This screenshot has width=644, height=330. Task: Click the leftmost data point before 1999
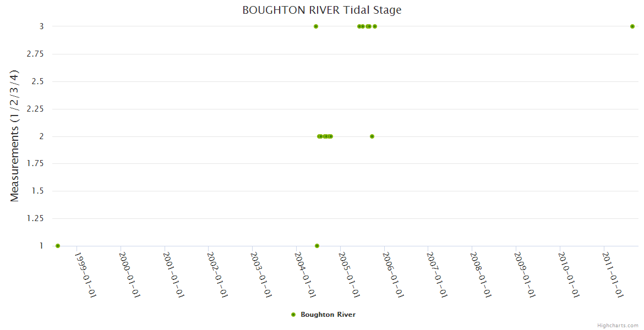pyautogui.click(x=58, y=246)
